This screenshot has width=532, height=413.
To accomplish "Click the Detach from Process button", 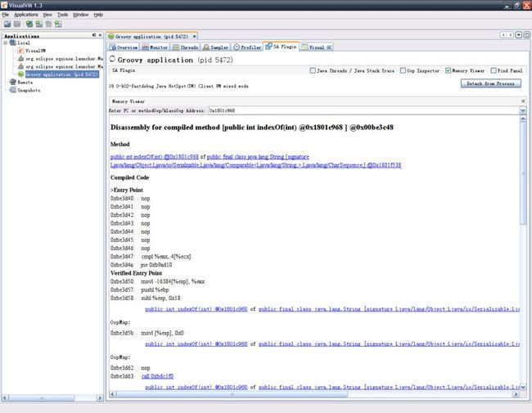I will (x=490, y=83).
